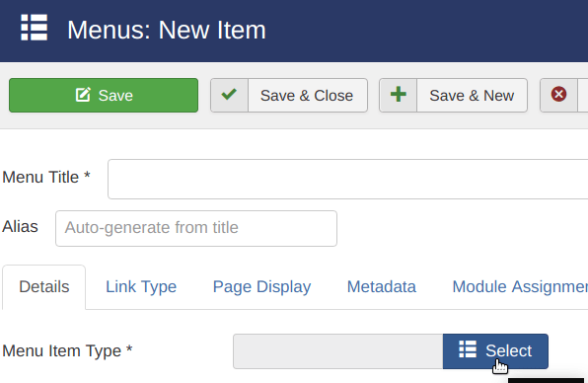Focus the Menu Title text field
This screenshot has height=383, width=588.
click(x=347, y=180)
